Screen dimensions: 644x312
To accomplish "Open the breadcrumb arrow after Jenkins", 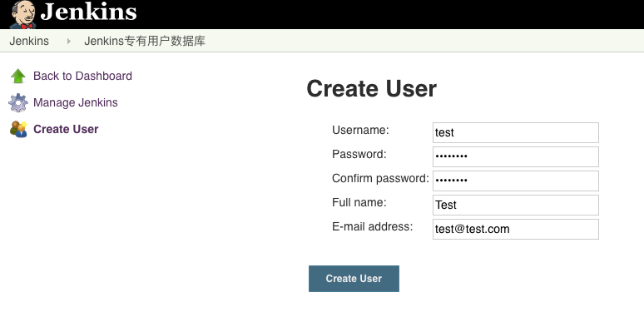I will [x=68, y=41].
